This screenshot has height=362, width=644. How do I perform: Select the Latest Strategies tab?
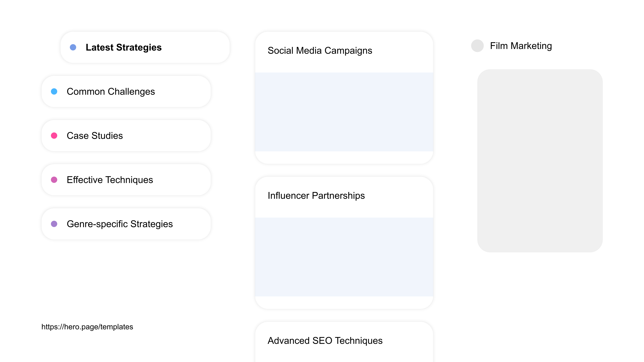(145, 47)
